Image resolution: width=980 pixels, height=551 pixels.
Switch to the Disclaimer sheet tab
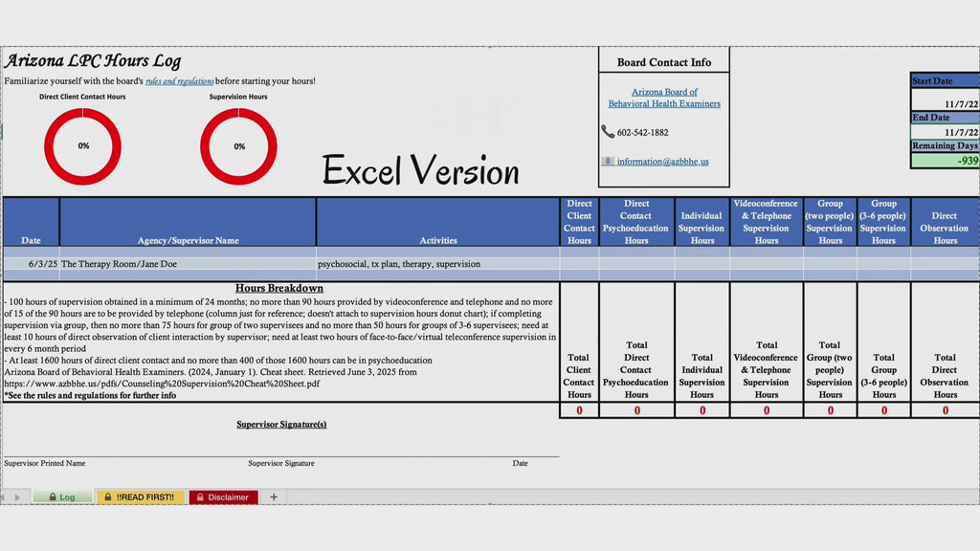(x=224, y=497)
